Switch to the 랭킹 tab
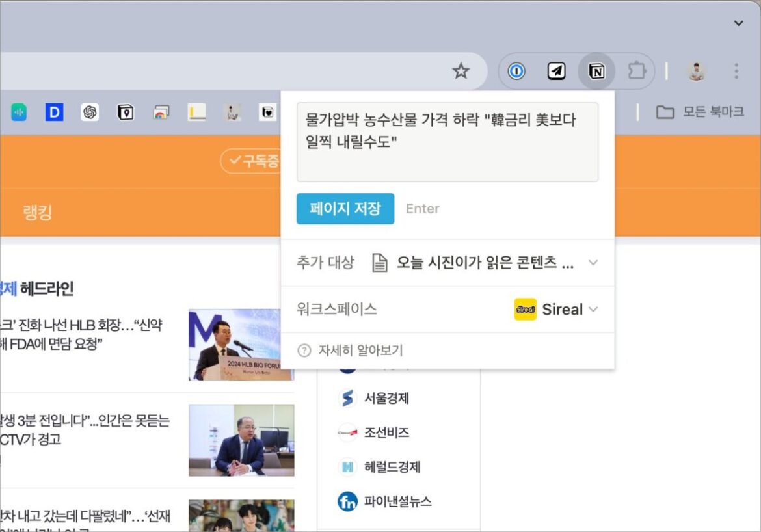The width and height of the screenshot is (761, 532). [38, 212]
